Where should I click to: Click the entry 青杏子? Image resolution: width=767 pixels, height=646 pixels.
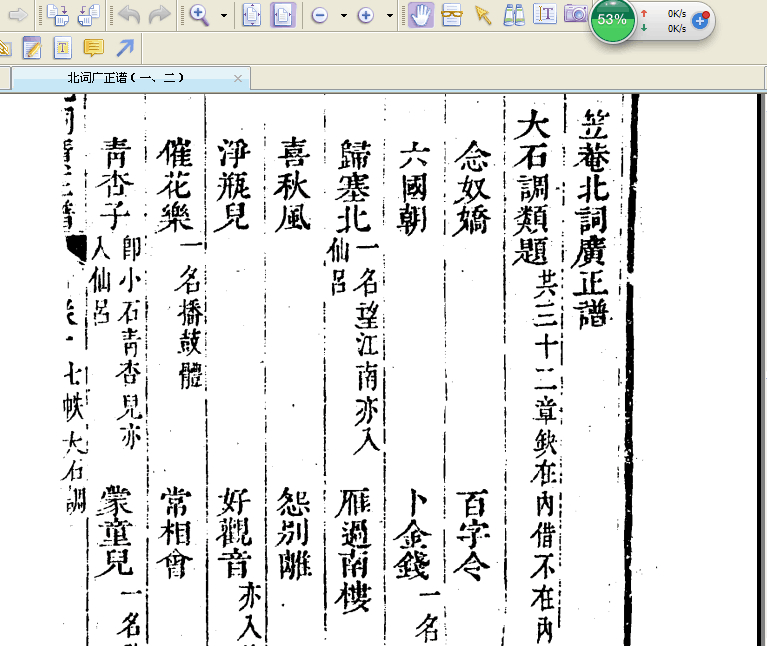(x=115, y=183)
